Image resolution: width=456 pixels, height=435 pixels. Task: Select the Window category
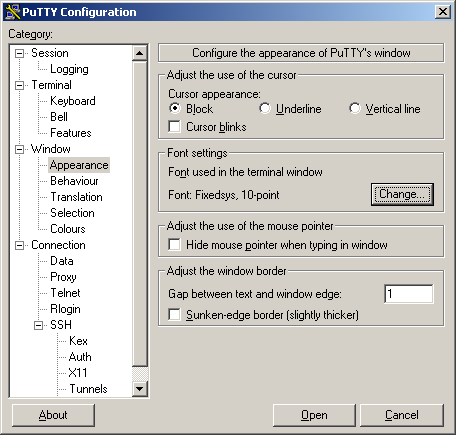51,149
